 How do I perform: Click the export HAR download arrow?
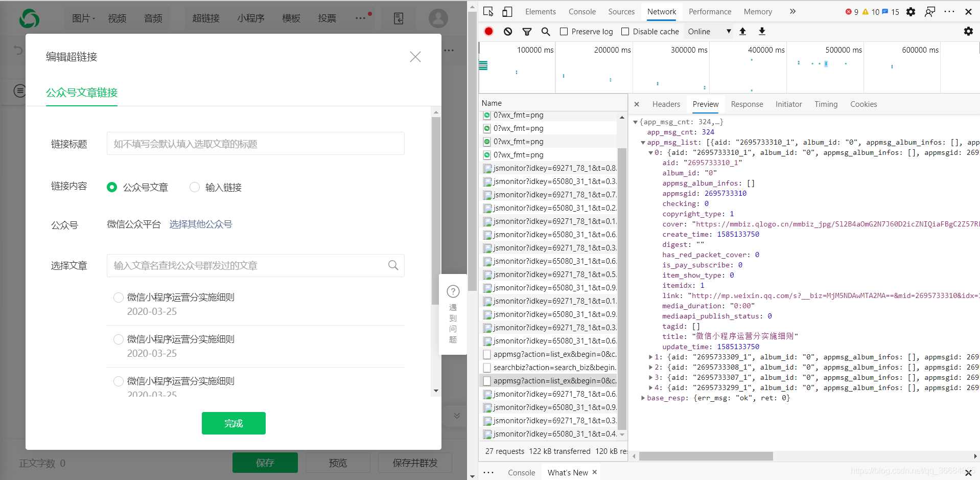762,32
